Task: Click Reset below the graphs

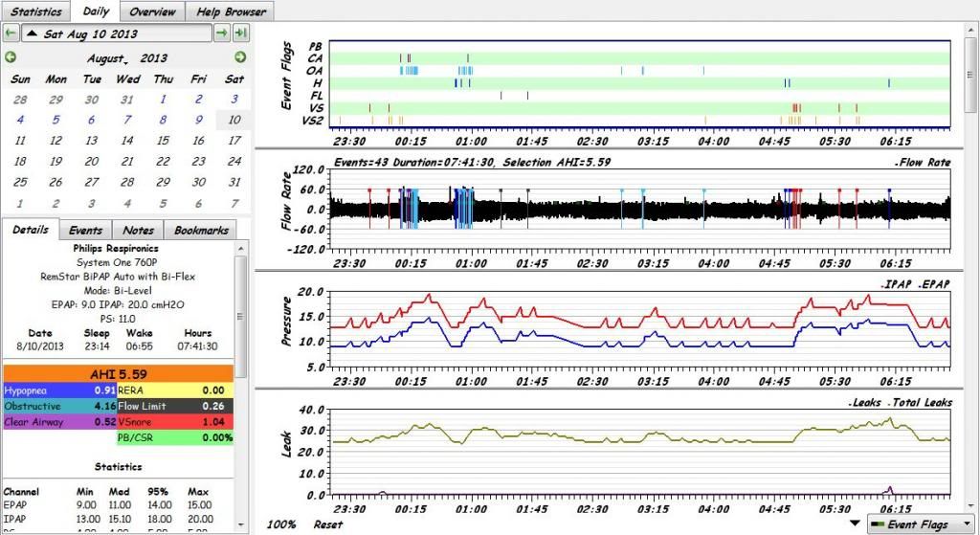Action: [327, 524]
